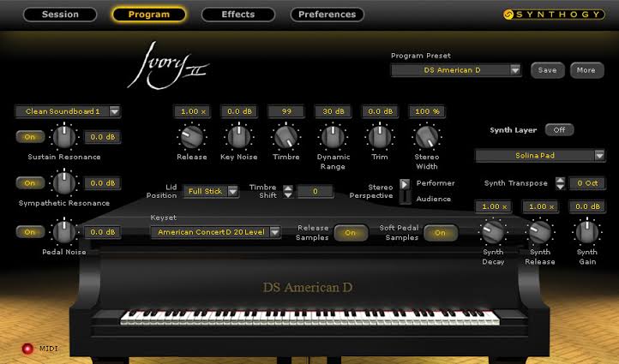Click the Synthogy logo
Image resolution: width=619 pixels, height=364 pixels.
554,15
